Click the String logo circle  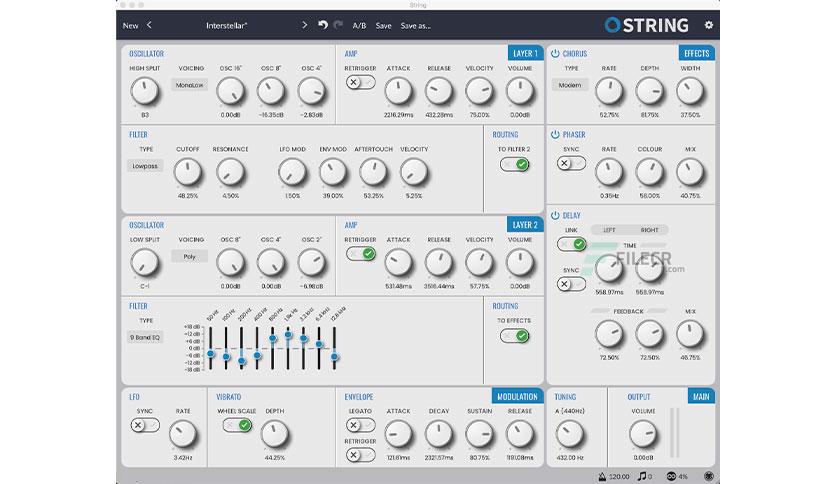[612, 25]
